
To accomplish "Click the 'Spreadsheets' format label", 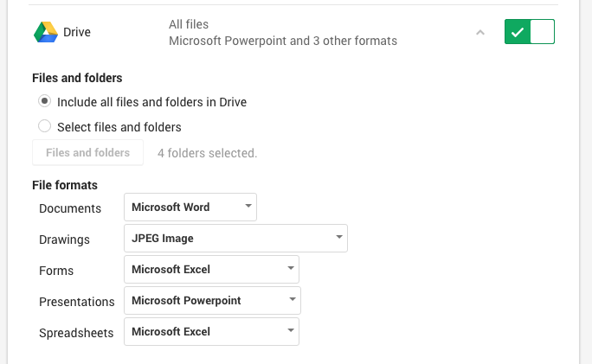I will click(x=76, y=333).
